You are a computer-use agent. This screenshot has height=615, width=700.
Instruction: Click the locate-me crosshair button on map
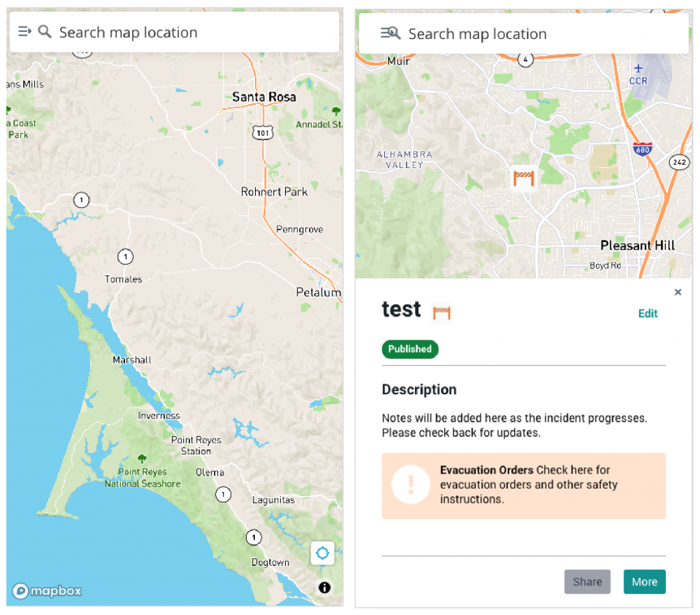point(322,552)
